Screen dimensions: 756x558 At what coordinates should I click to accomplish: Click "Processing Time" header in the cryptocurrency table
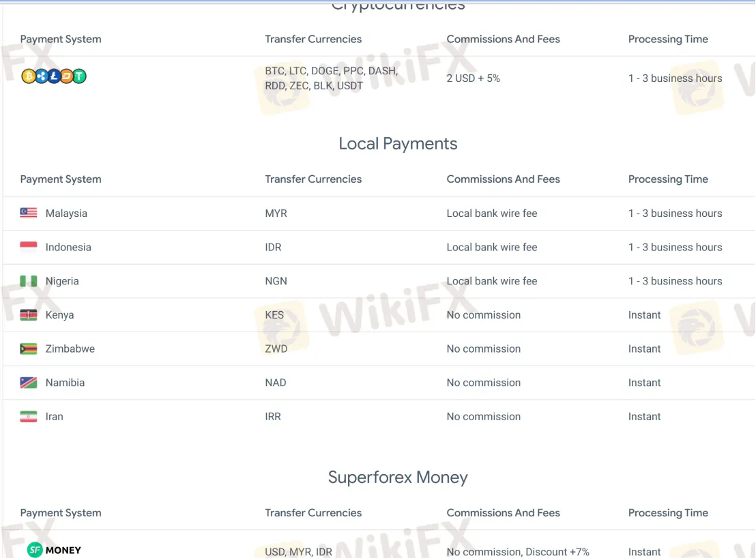click(668, 39)
